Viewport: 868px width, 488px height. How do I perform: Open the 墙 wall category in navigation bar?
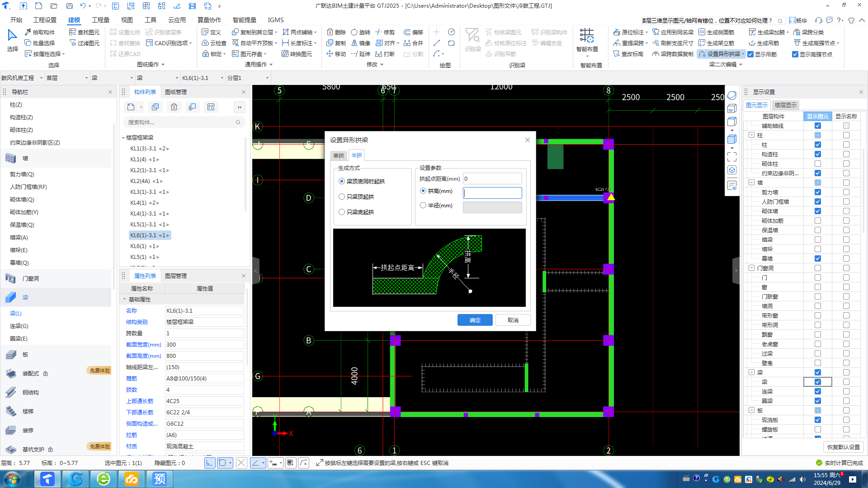click(56, 158)
